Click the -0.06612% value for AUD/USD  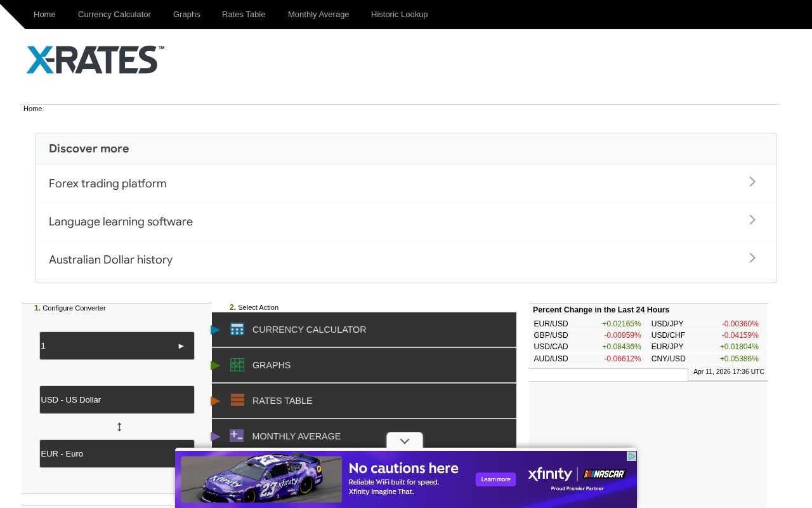coord(622,359)
